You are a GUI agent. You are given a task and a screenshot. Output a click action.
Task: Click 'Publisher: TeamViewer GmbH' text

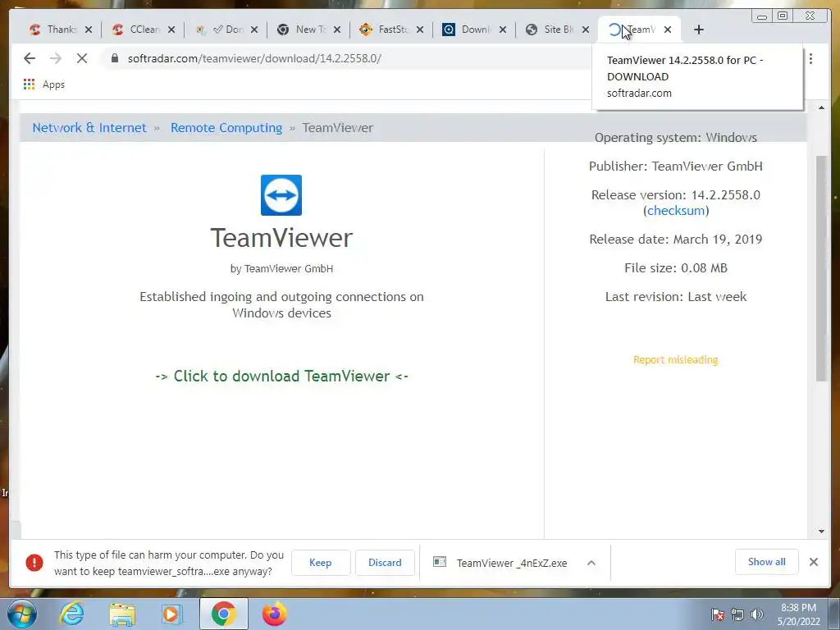(x=676, y=166)
